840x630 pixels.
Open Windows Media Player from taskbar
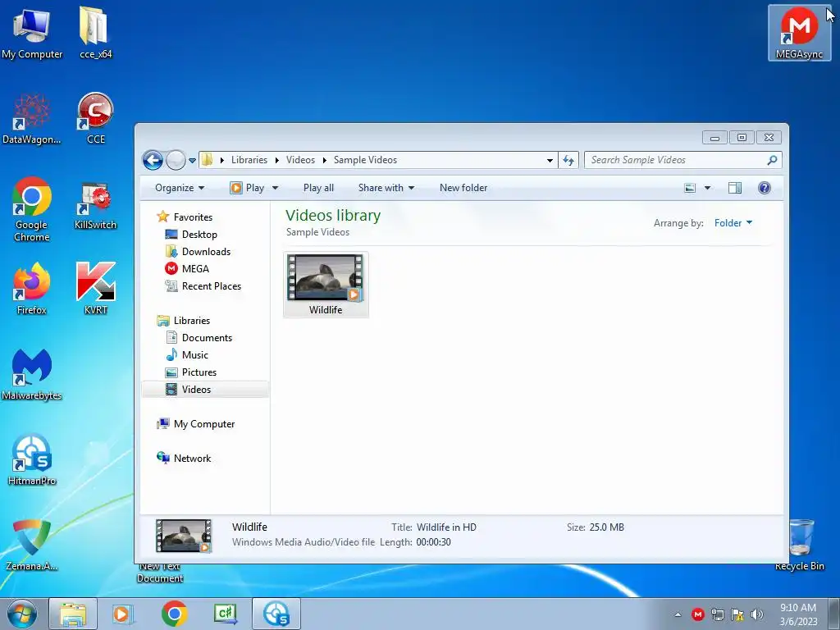[123, 614]
